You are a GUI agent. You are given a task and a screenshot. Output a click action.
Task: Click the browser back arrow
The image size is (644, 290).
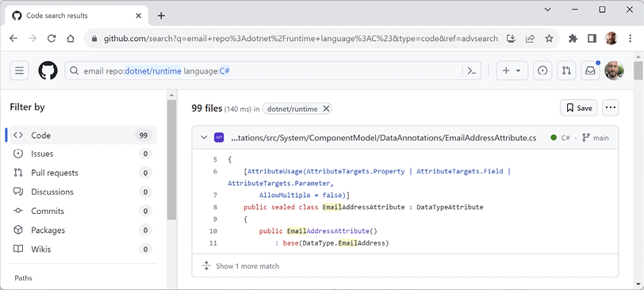click(13, 39)
